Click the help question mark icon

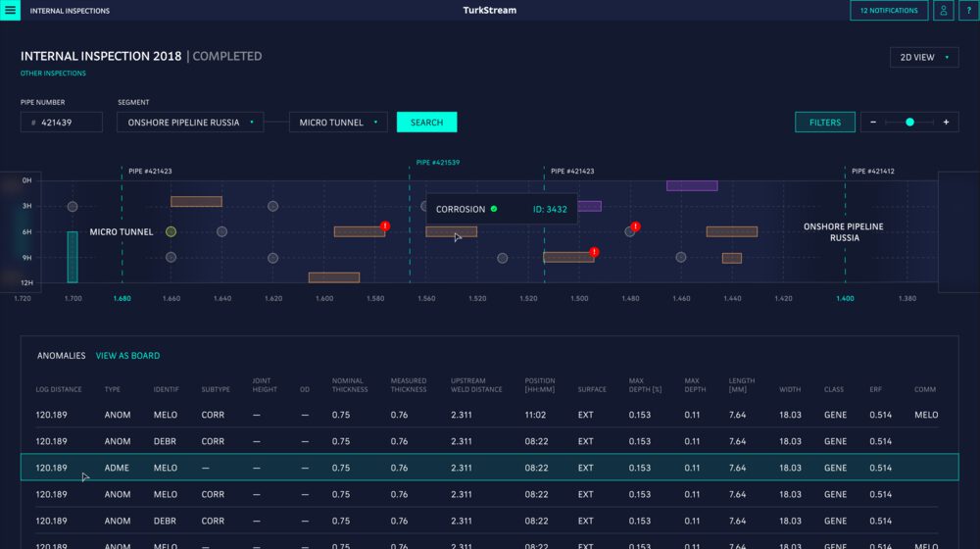(968, 11)
